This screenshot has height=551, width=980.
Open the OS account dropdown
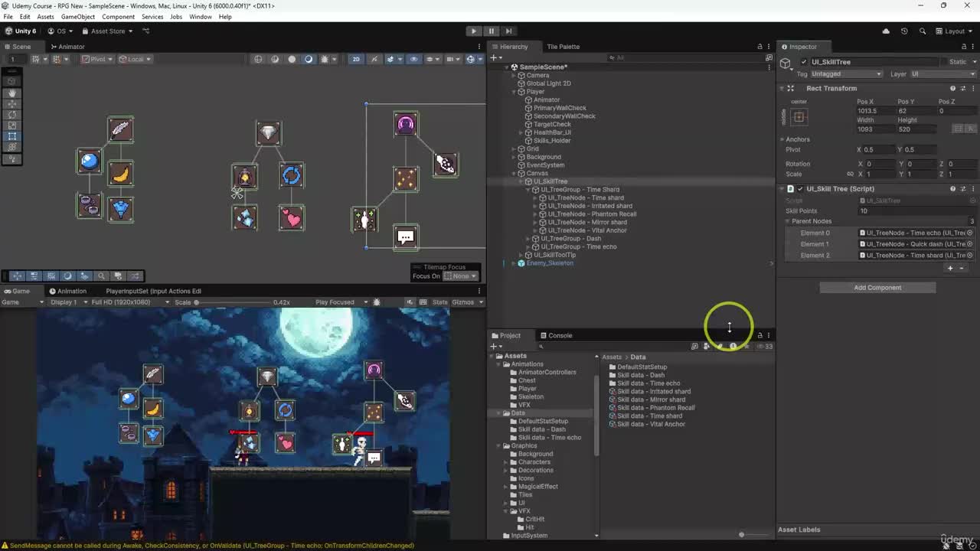[x=60, y=31]
